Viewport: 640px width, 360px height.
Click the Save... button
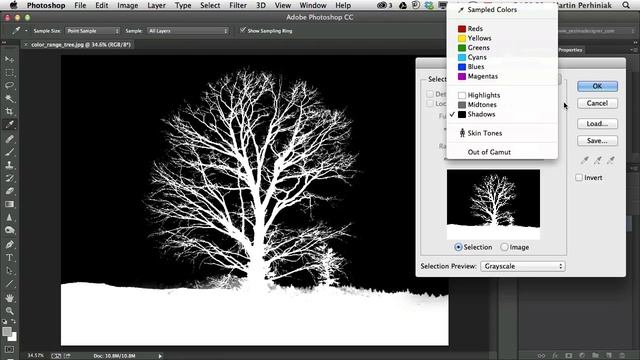[597, 141]
